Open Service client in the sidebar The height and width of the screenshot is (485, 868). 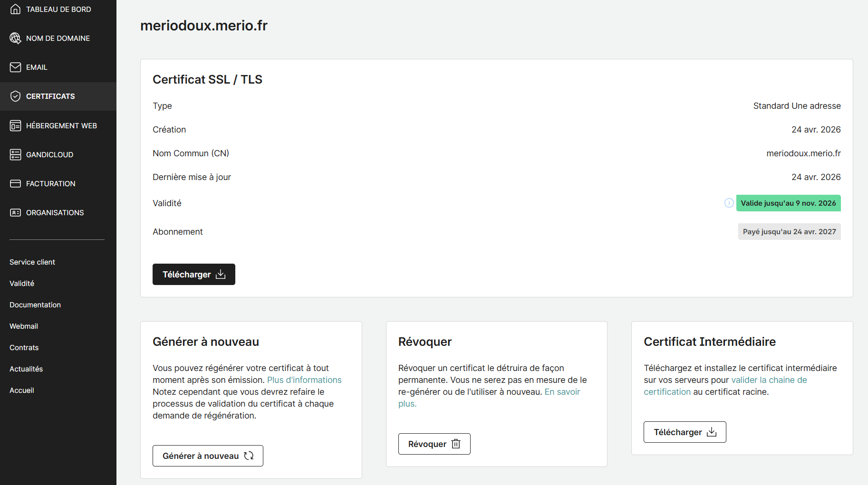32,262
